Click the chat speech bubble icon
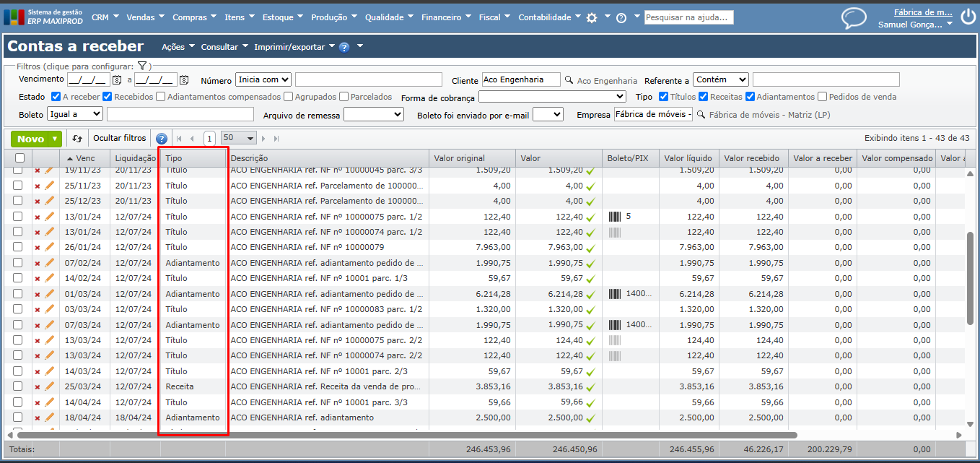 [854, 18]
